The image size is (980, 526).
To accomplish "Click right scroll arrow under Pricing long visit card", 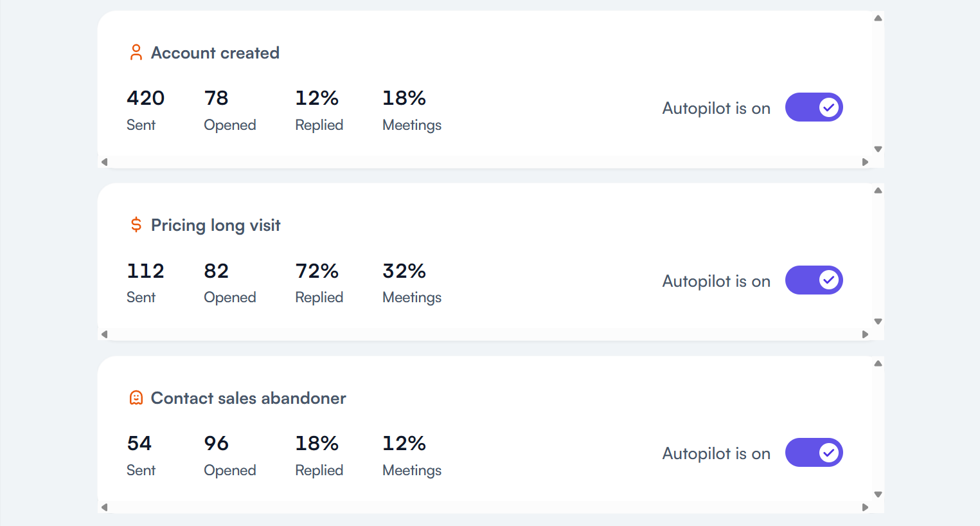I will [865, 334].
